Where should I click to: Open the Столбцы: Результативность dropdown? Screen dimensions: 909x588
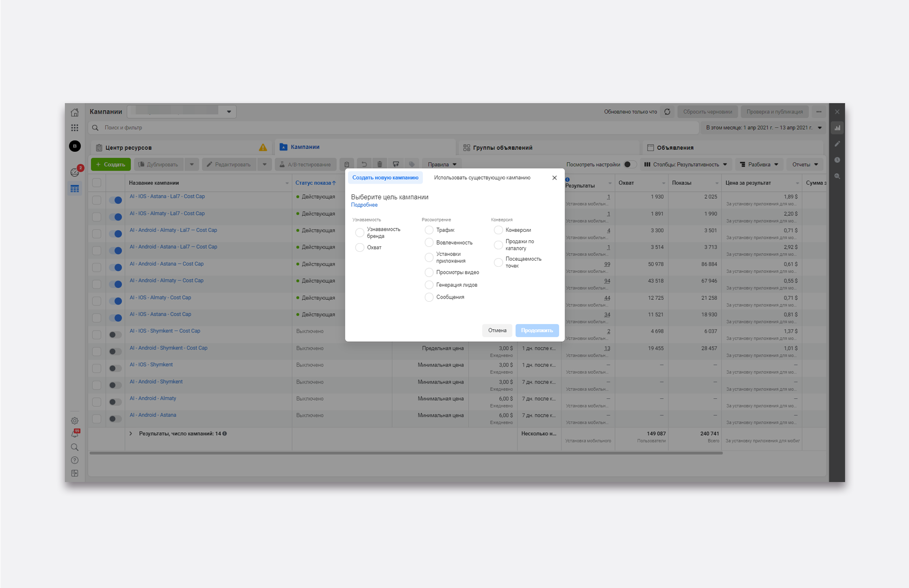point(686,165)
